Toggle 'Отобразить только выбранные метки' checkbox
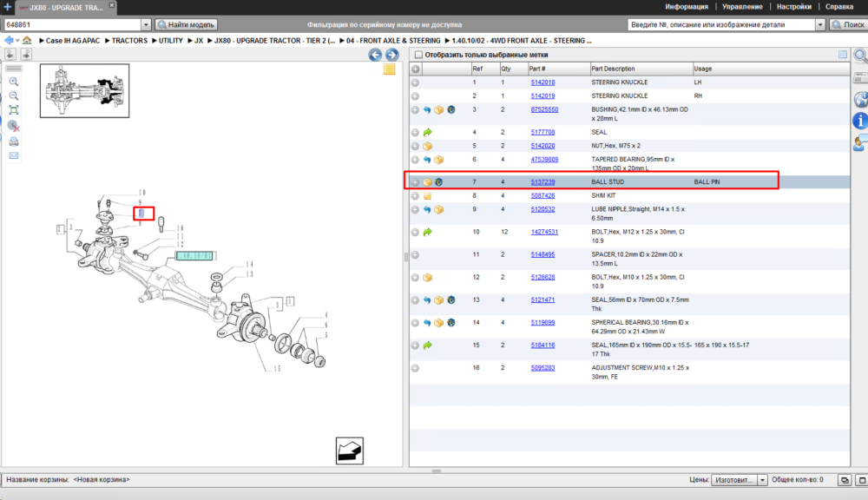 (418, 55)
